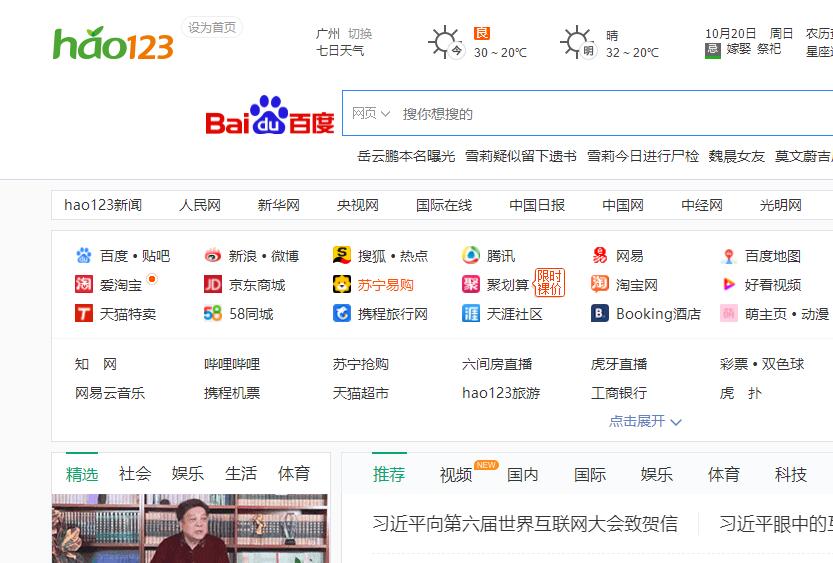Open 岳云鹏本名曝光 trending link

click(406, 156)
